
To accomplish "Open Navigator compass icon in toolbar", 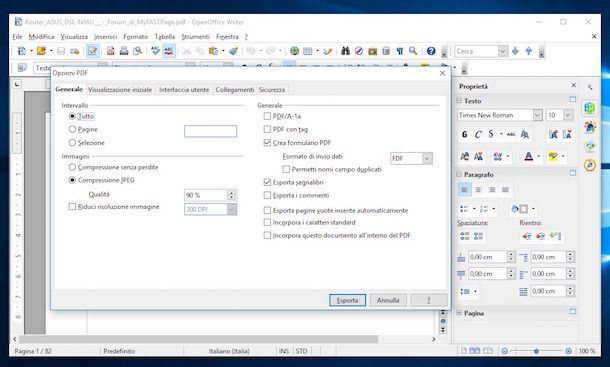I will coord(359,51).
